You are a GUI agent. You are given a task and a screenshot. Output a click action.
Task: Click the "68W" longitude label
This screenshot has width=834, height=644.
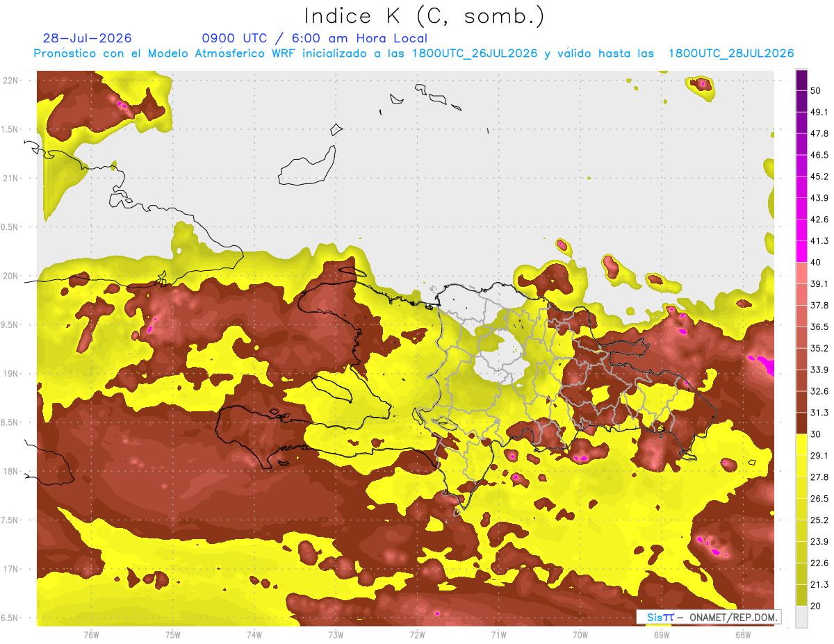[x=743, y=634]
